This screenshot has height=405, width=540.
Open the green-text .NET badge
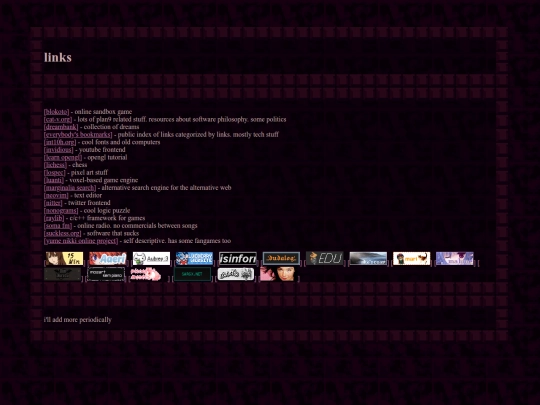pyautogui.click(x=193, y=274)
